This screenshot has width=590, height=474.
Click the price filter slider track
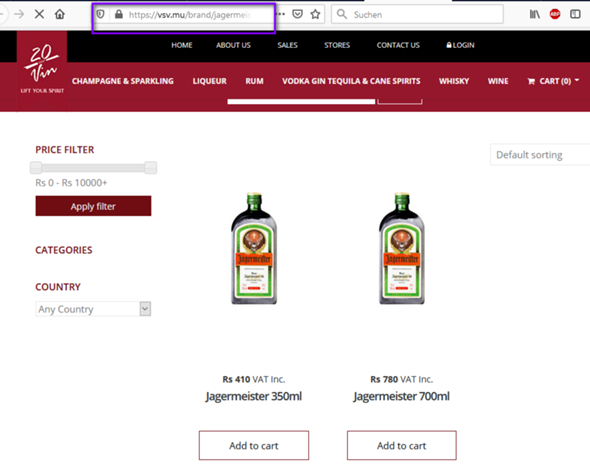click(93, 168)
